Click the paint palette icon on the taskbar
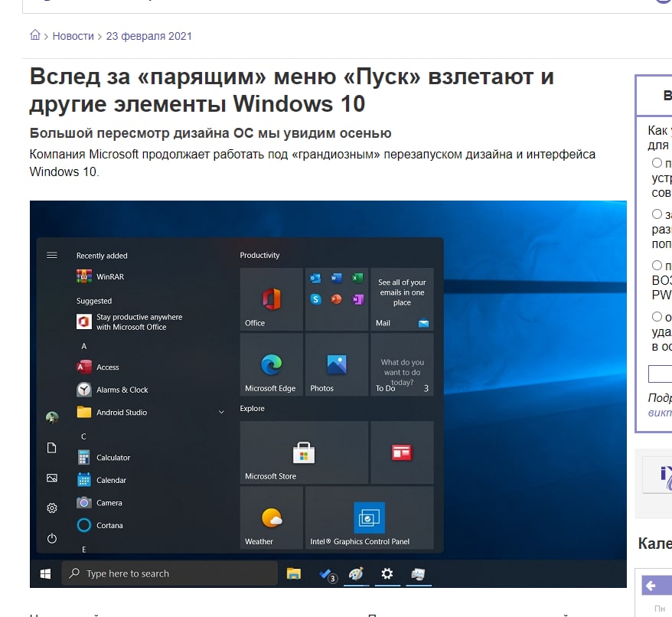 click(x=356, y=573)
